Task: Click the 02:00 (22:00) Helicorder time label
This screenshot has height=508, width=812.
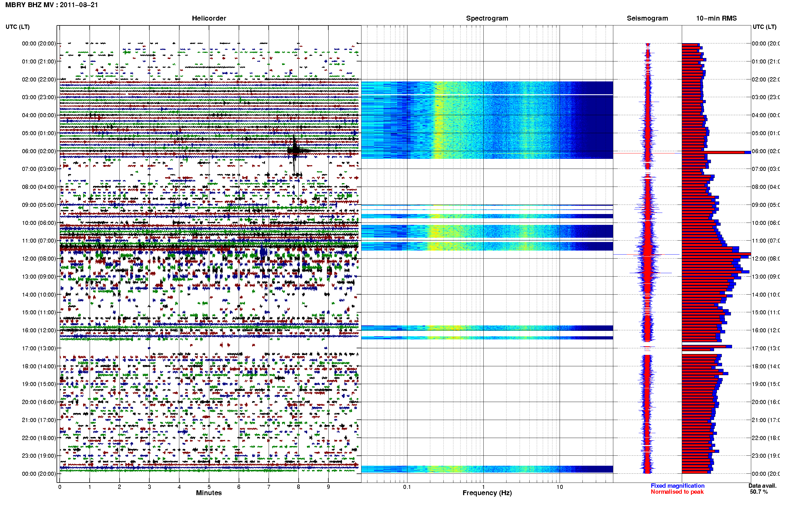Action: [39, 80]
